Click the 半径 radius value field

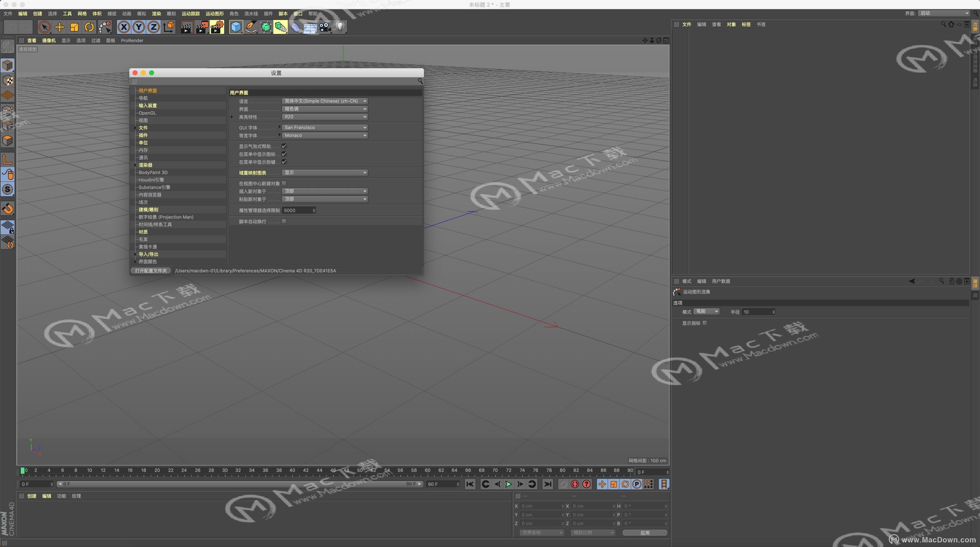click(758, 312)
